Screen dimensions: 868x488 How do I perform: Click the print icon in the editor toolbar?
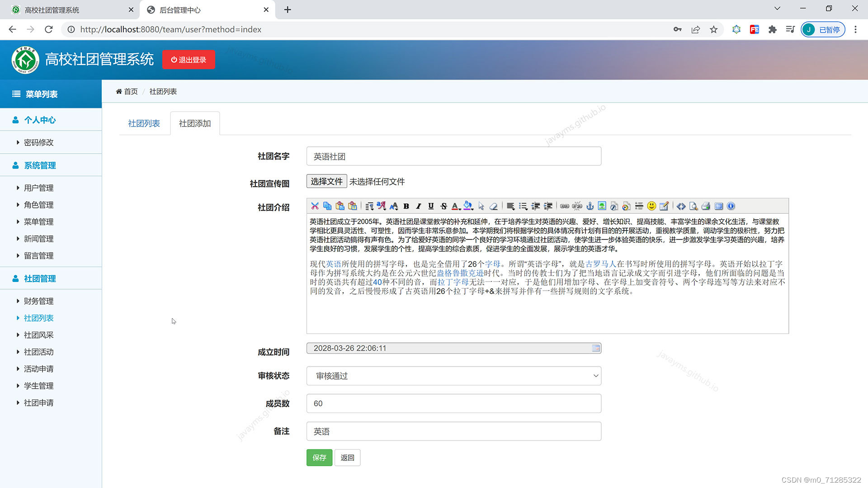[706, 206]
